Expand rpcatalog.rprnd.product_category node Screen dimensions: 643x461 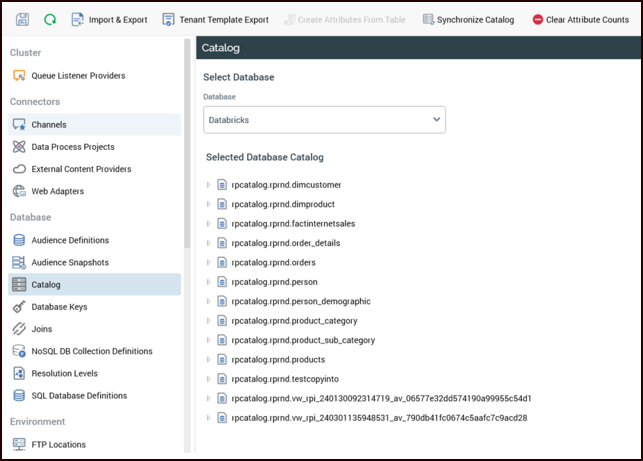point(209,321)
